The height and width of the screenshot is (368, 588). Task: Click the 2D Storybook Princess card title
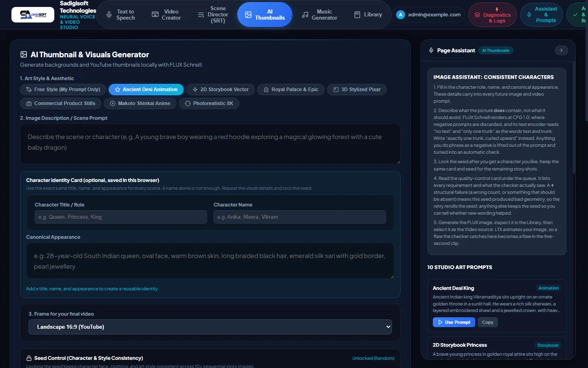(x=460, y=345)
